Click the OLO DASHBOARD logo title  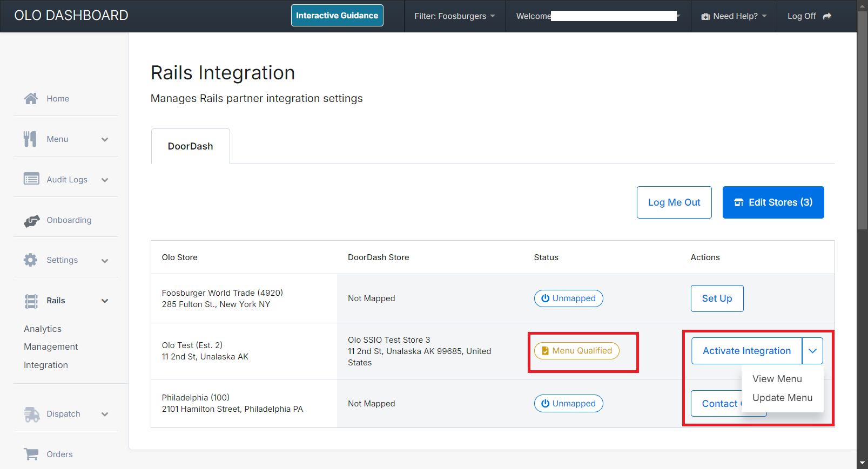(x=71, y=16)
